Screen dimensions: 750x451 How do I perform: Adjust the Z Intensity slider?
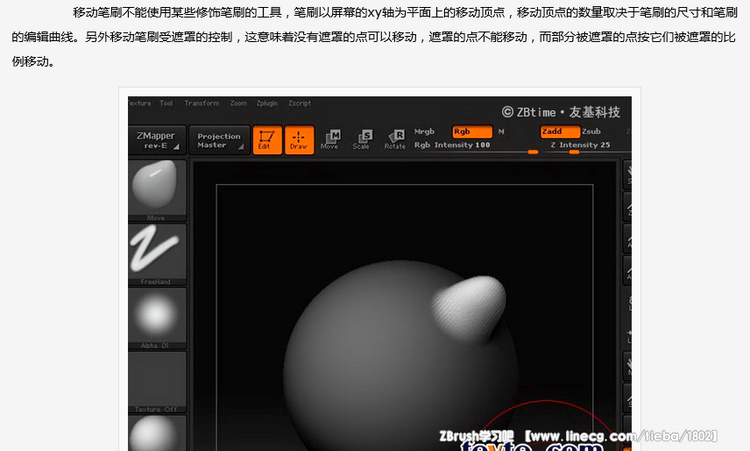[587, 147]
